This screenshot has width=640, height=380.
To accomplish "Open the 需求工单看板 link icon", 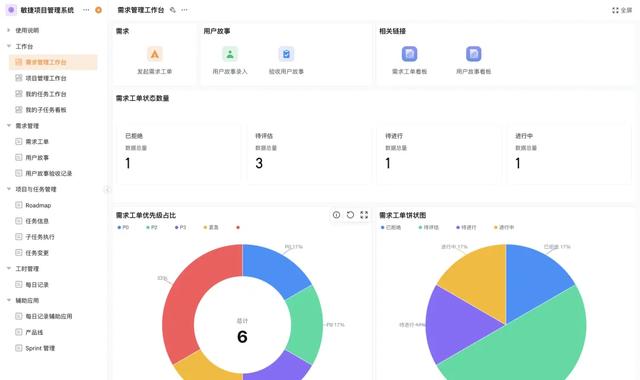I will [409, 54].
